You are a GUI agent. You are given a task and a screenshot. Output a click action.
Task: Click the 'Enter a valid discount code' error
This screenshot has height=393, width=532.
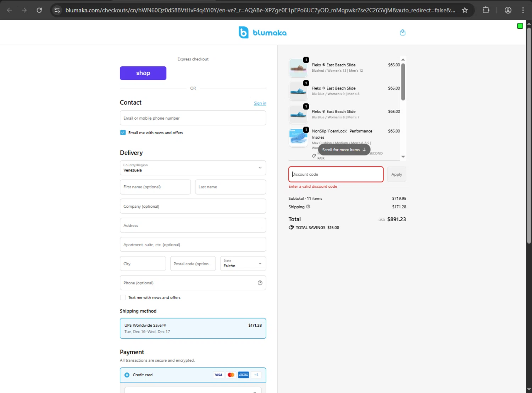pos(313,186)
